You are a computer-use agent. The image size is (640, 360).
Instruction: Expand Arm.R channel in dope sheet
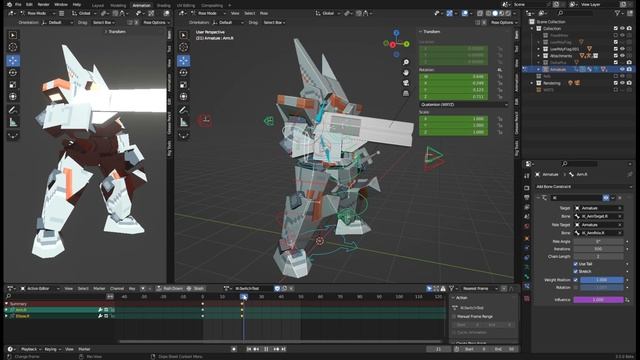coord(6,310)
